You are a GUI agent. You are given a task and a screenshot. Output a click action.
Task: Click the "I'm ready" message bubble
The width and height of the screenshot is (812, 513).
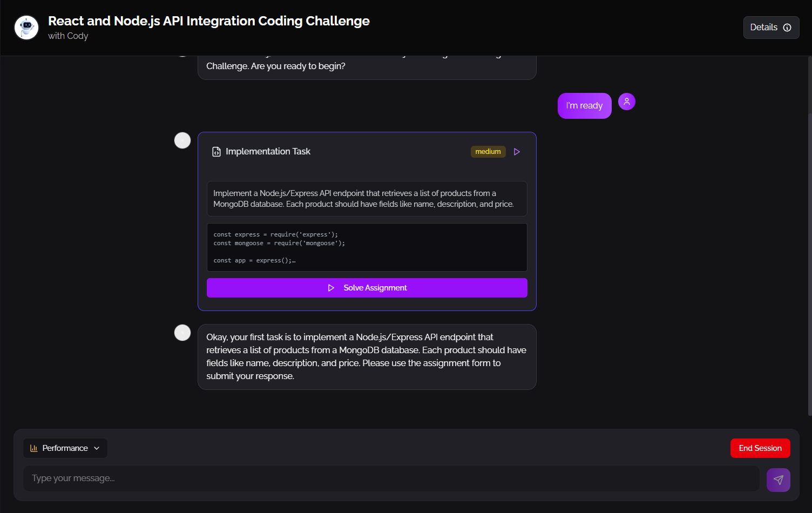pos(584,105)
